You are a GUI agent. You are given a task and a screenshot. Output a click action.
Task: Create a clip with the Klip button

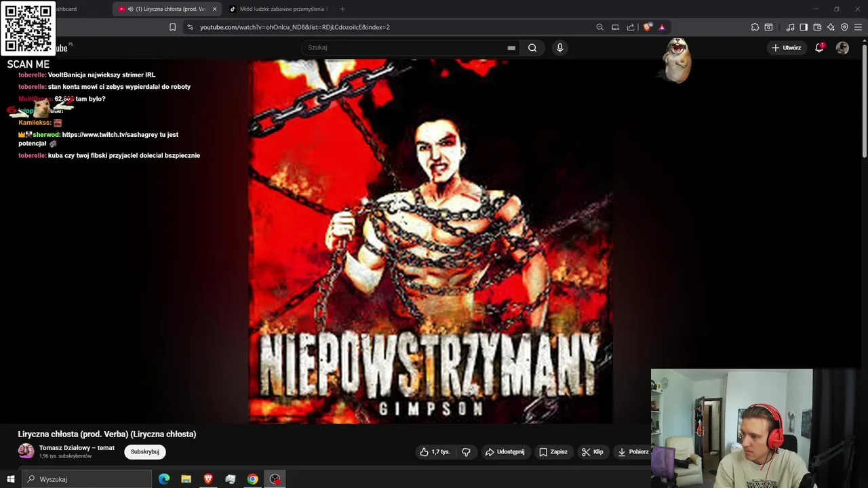592,451
